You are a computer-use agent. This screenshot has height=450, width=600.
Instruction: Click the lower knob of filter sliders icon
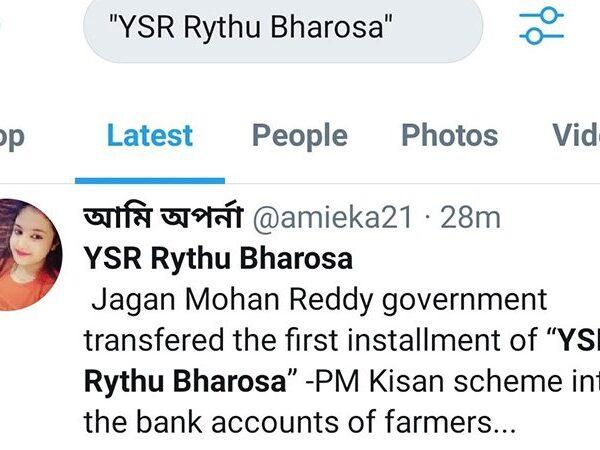533,37
